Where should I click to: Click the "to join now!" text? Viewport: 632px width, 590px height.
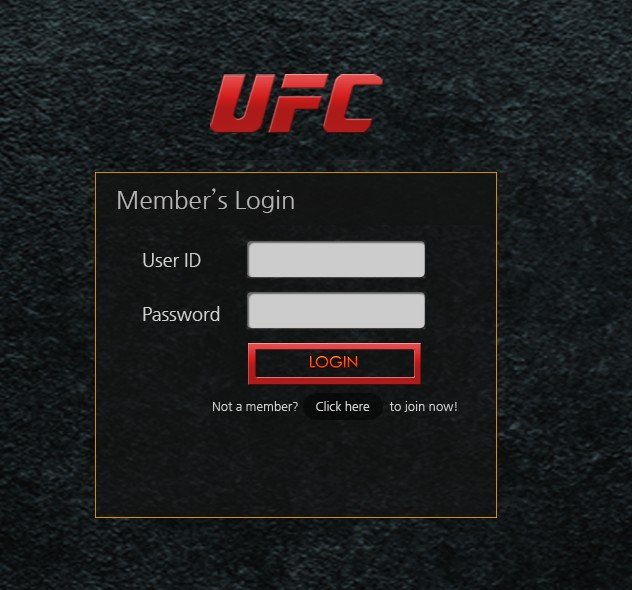click(424, 407)
